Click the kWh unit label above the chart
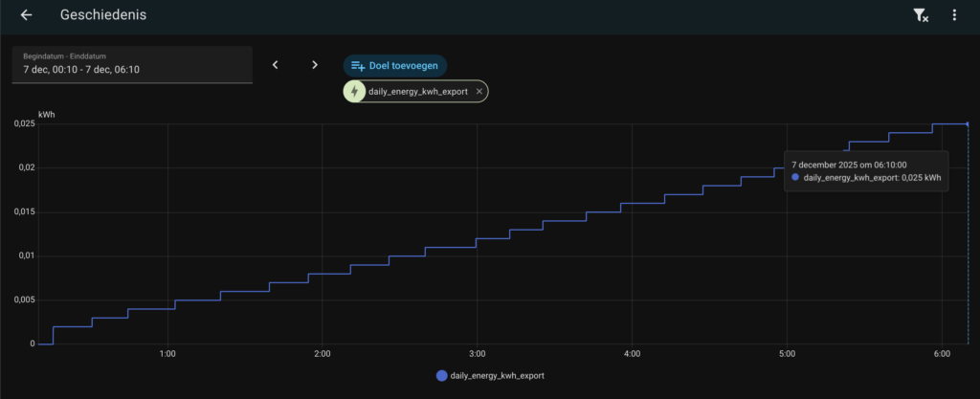 (46, 115)
